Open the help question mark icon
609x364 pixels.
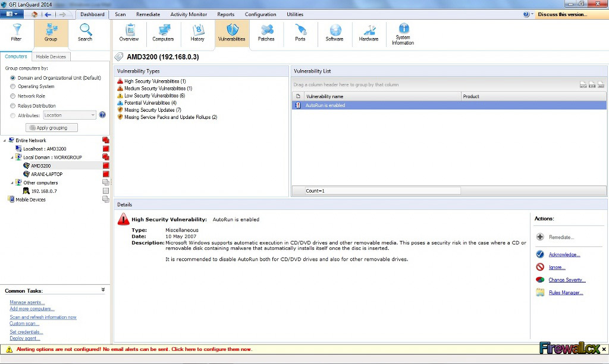point(526,14)
